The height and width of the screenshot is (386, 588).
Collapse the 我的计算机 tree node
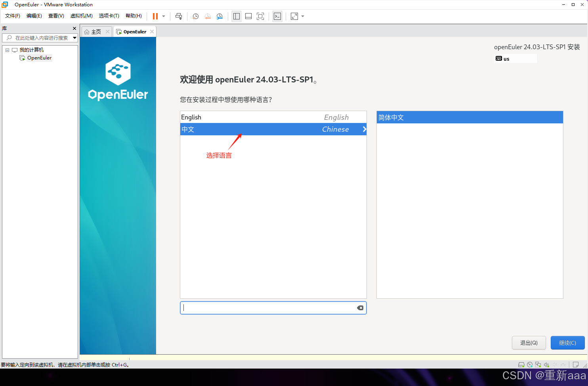(7, 50)
